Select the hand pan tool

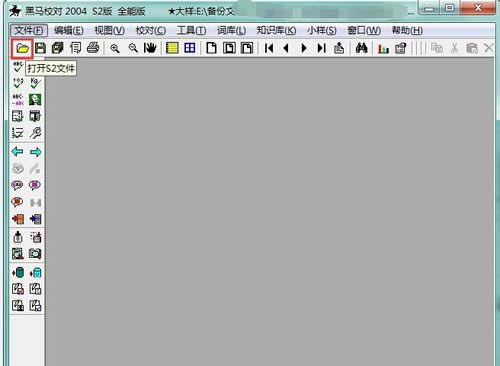(x=150, y=48)
